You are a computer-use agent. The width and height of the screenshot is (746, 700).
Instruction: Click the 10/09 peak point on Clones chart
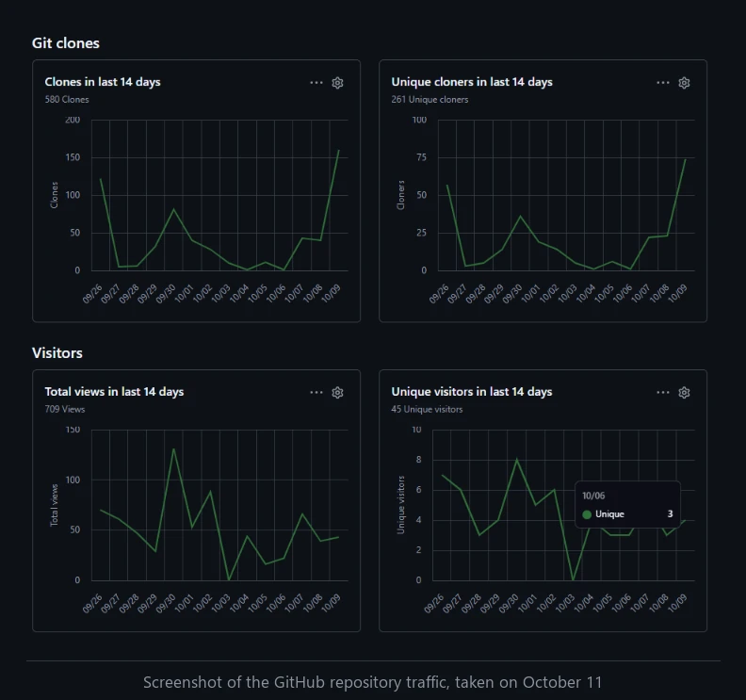coord(339,151)
